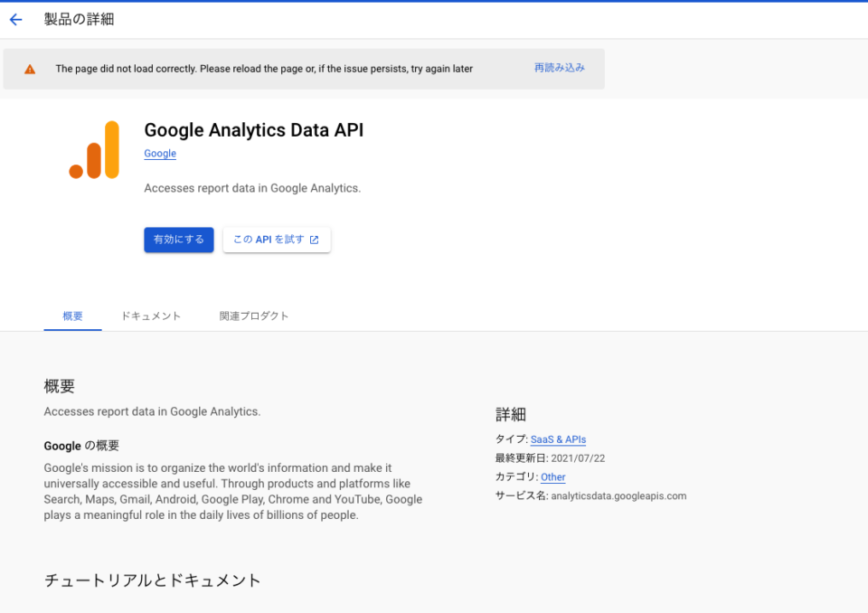
Task: Click the この API を試す button
Action: [276, 240]
